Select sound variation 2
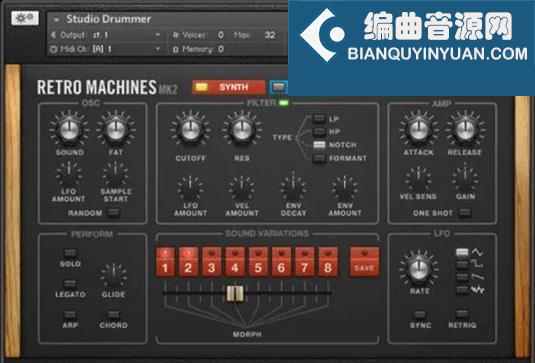 pos(188,261)
